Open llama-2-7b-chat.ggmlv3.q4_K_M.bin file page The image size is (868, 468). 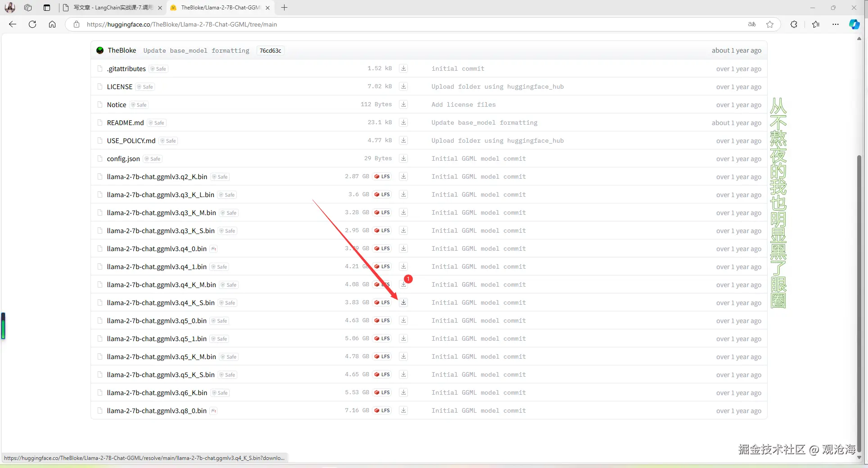point(161,285)
